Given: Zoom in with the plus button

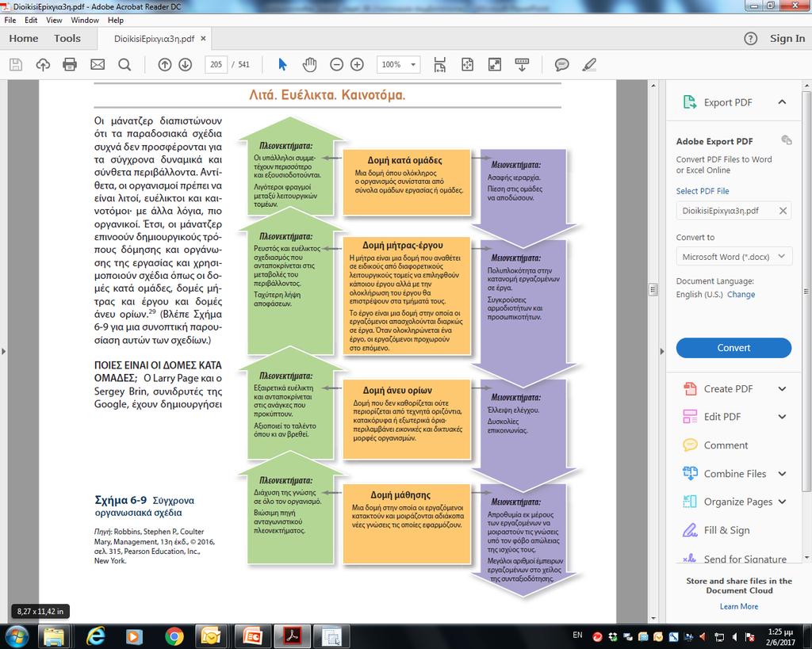Looking at the screenshot, I should (358, 65).
